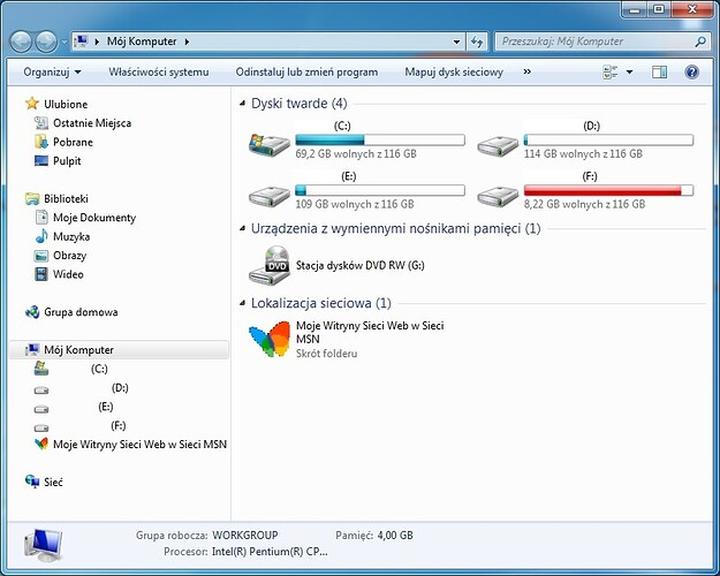Click Odinstaluj lub zmień program
The width and height of the screenshot is (720, 576).
point(306,72)
